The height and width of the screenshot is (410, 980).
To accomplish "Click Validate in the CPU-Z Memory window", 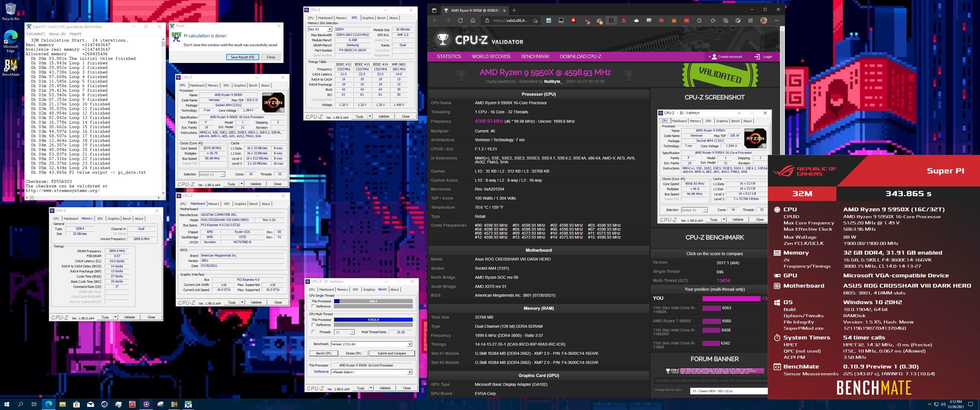I will coord(129,317).
